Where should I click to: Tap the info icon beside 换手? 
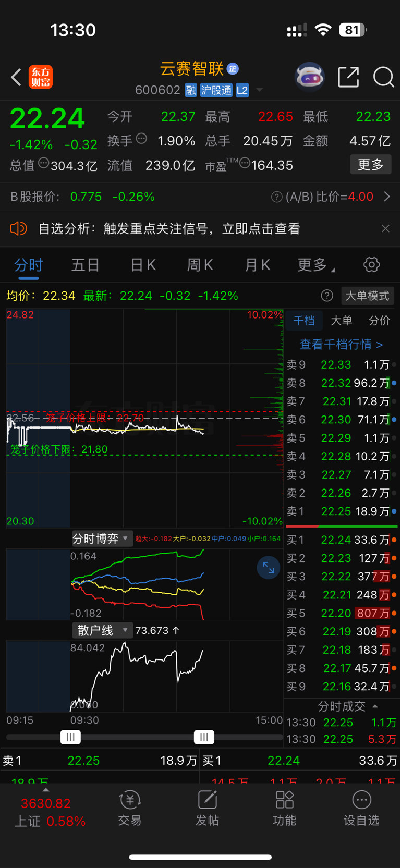click(x=141, y=139)
